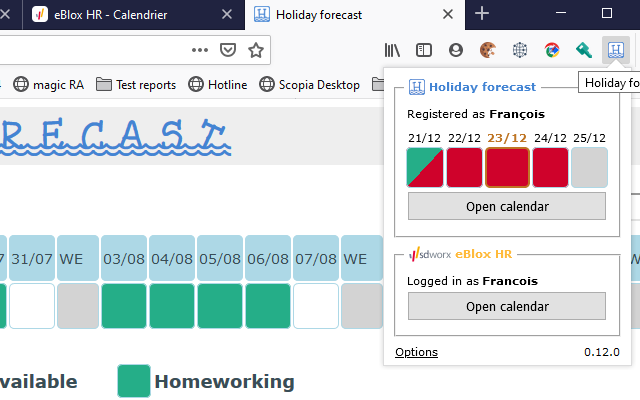This screenshot has height=400, width=640.
Task: Toggle the 31/07 empty day cell
Action: tap(32, 306)
